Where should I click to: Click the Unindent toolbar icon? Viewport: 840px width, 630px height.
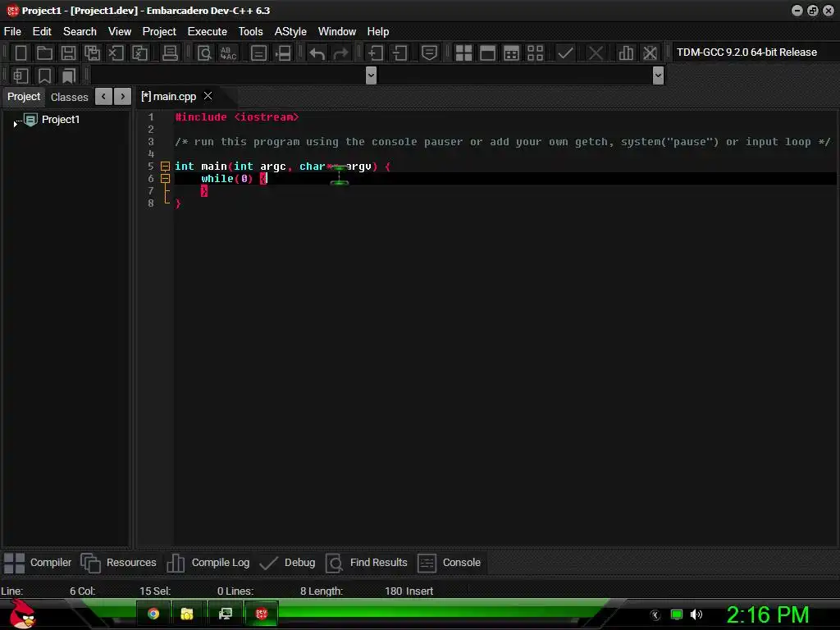pos(399,52)
